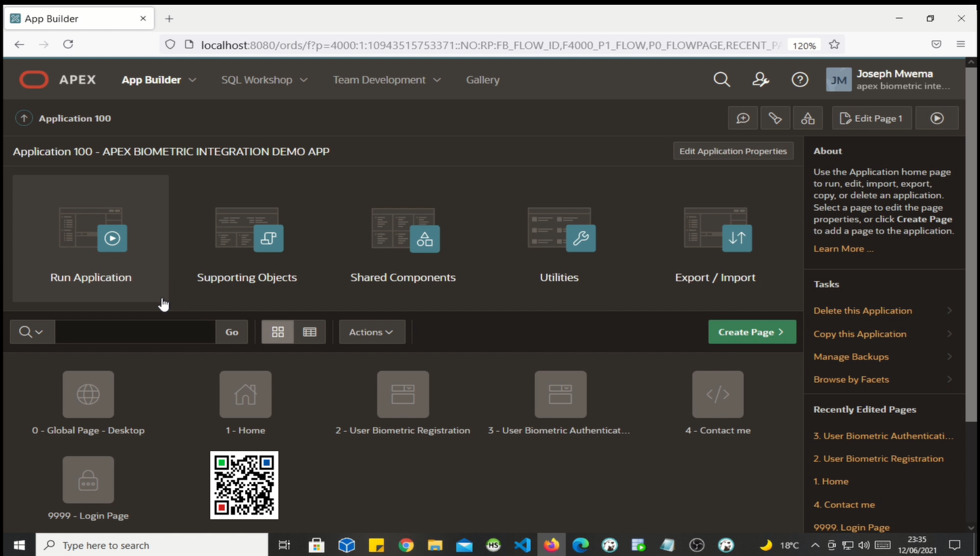Viewport: 980px width, 556px height.
Task: Open the 9999 - Login Page thumbnail
Action: point(88,479)
